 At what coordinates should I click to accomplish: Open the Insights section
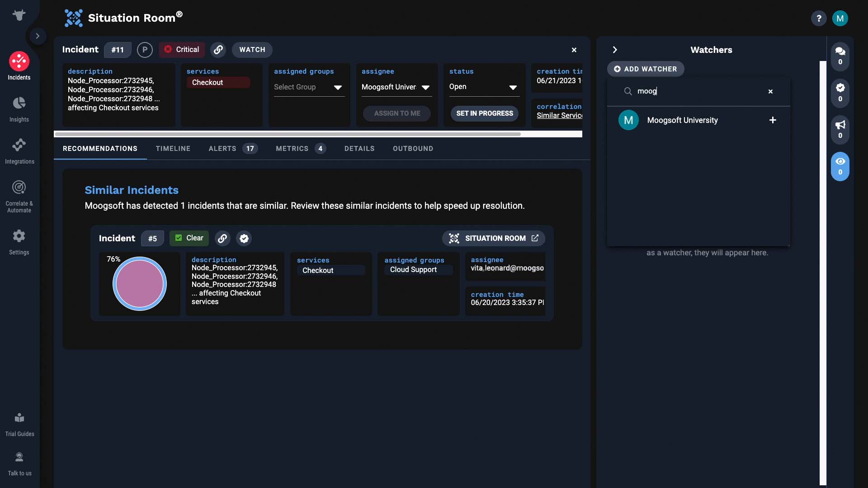click(19, 109)
